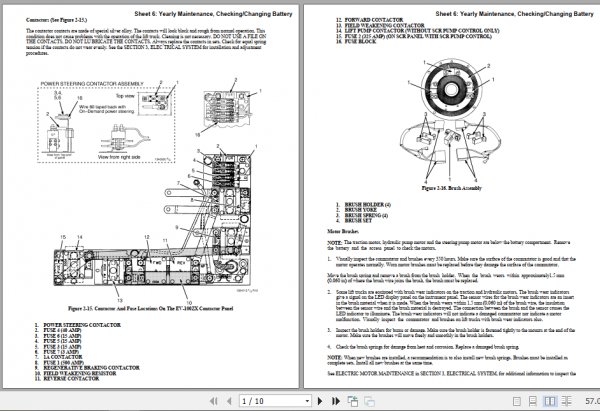
Task: Click legend item '10. FIELD WEAKENING RESISTOR'
Action: click(75, 373)
